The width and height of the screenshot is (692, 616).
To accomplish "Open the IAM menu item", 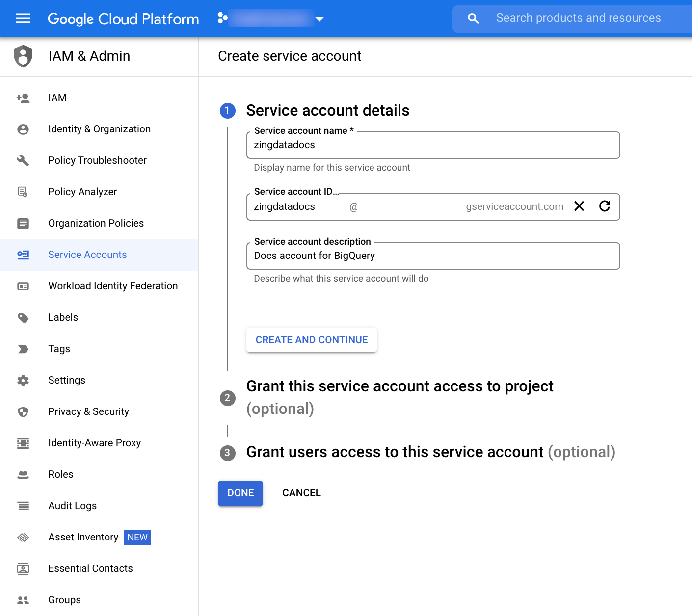I will 99,98.
